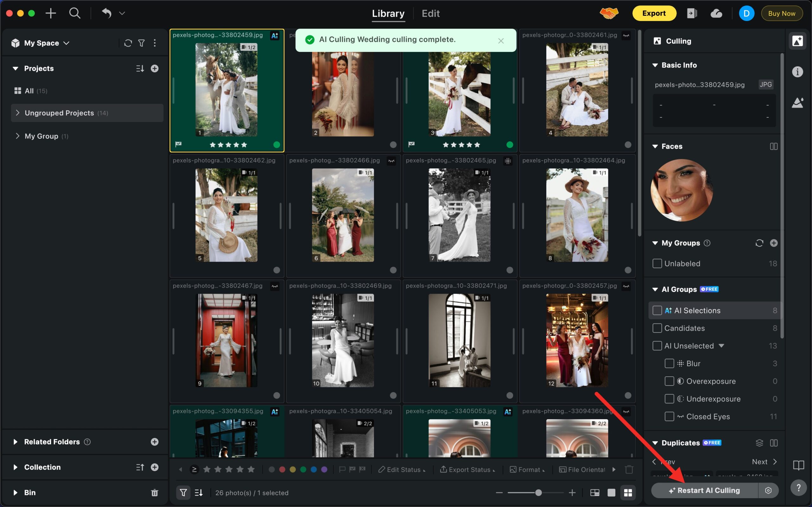Expand the Related Folders section
This screenshot has width=812, height=507.
(x=16, y=442)
